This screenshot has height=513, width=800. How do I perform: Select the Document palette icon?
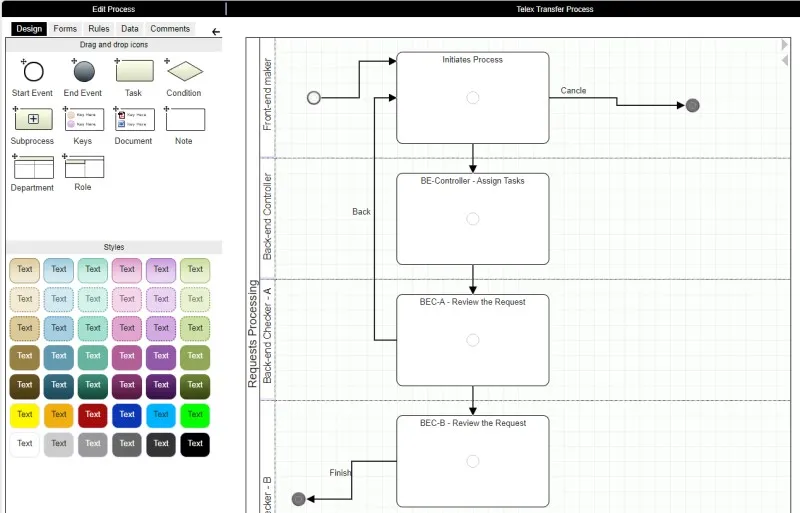coord(135,119)
